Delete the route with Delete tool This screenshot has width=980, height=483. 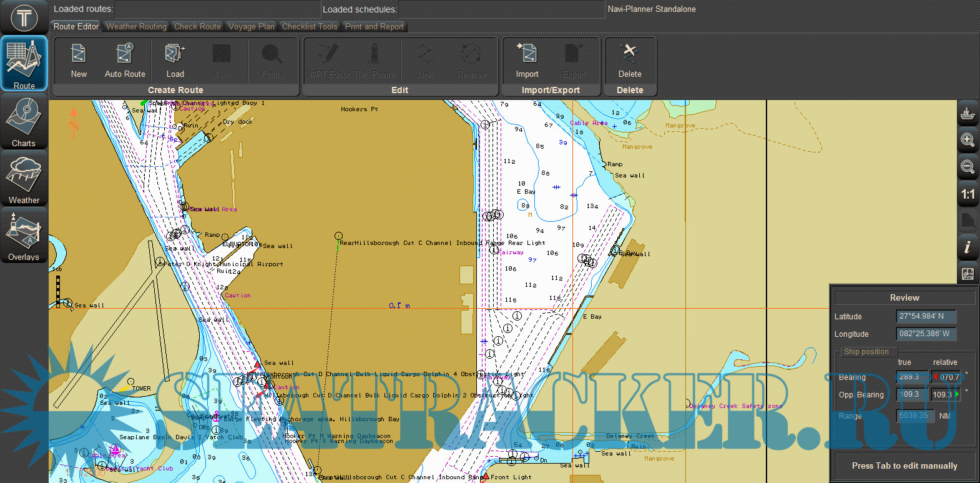coord(630,61)
